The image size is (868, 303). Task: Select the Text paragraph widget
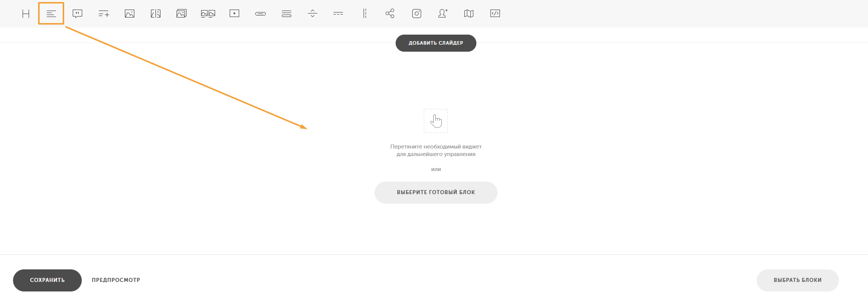51,14
